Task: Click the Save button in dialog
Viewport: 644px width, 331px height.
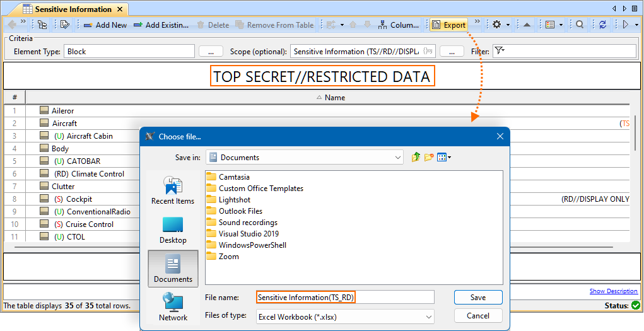Action: 478,298
